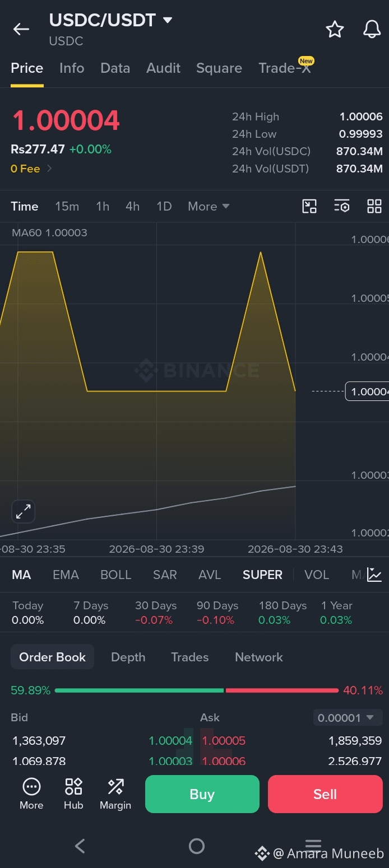389x868 pixels.
Task: Expand the More intervals dropdown
Action: click(x=209, y=206)
